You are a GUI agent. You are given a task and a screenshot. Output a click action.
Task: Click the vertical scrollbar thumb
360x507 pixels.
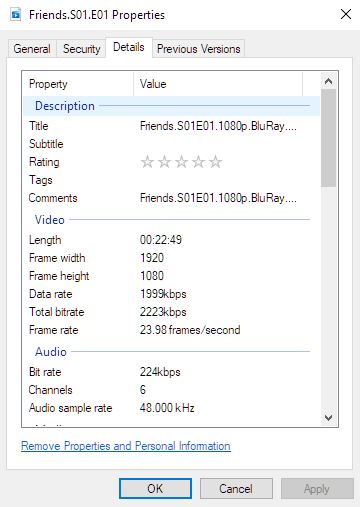(328, 138)
